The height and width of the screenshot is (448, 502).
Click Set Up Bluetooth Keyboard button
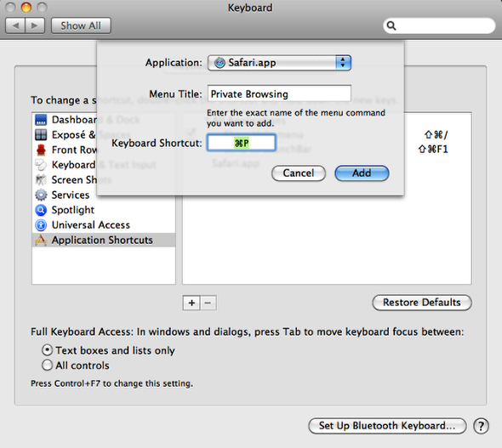(387, 426)
